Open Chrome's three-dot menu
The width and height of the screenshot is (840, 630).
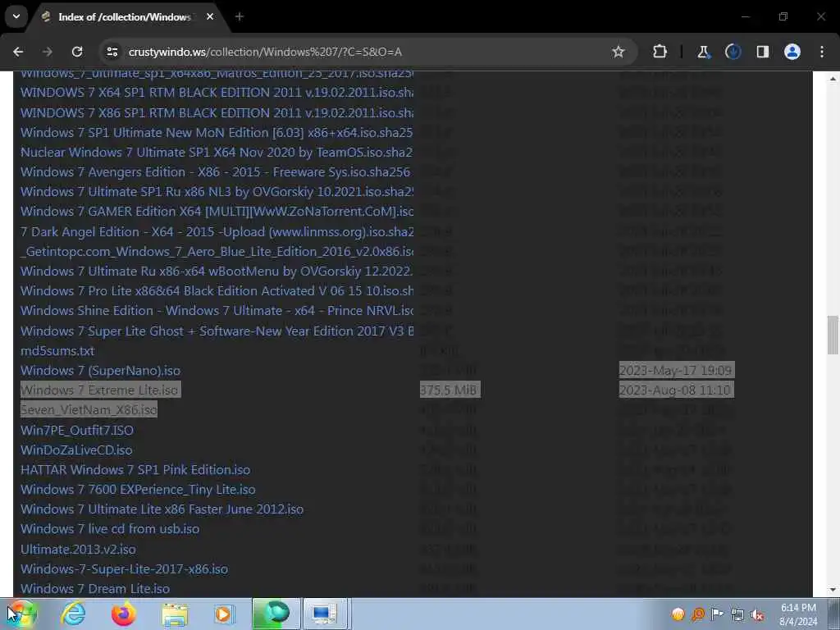point(822,52)
